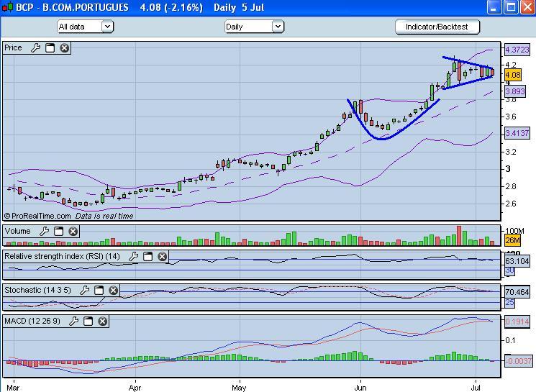Close the Volume panel
This screenshot has height=392, width=536.
tap(73, 232)
